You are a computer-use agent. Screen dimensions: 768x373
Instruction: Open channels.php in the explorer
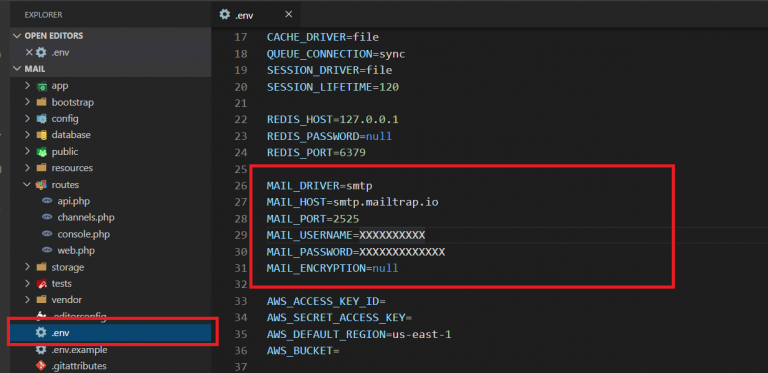click(x=86, y=217)
